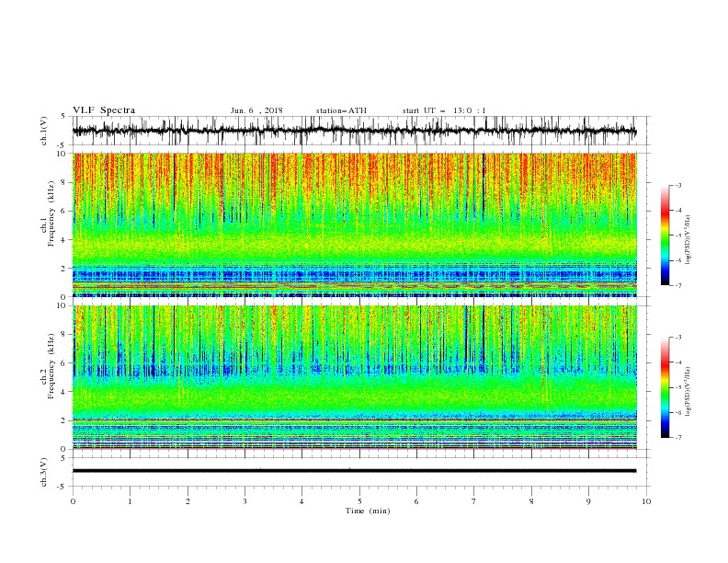
Task: Click the time axis tick label '5'
Action: (359, 501)
